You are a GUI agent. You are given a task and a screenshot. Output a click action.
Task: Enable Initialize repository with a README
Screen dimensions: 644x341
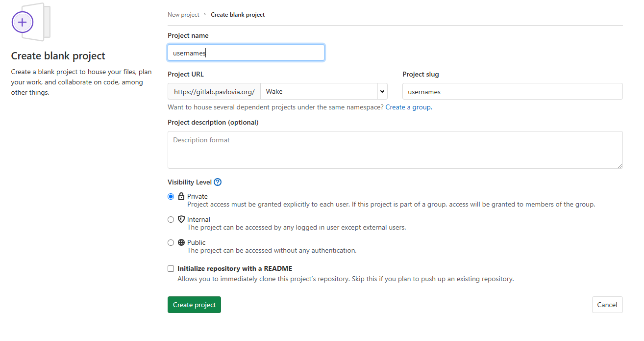click(x=171, y=268)
